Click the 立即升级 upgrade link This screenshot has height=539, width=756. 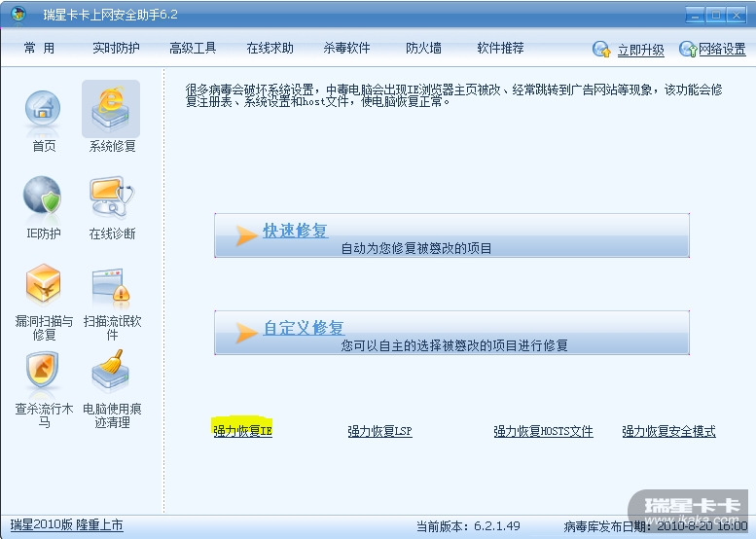point(641,51)
